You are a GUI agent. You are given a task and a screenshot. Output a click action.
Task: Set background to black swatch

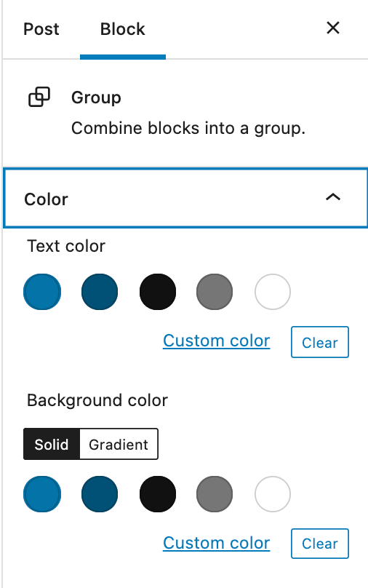(x=157, y=494)
